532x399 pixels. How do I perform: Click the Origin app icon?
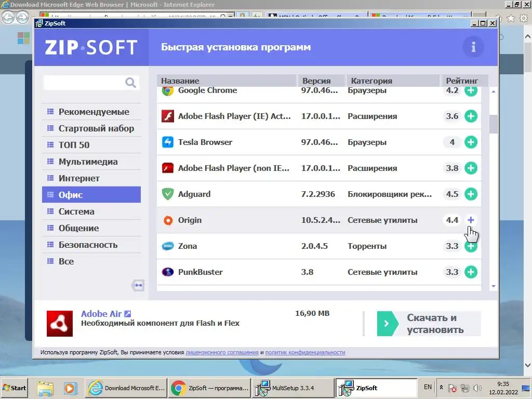(x=168, y=220)
